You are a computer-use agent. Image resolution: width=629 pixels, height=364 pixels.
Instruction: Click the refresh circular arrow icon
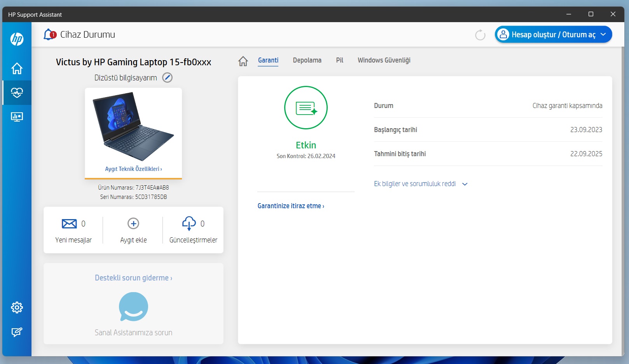480,35
